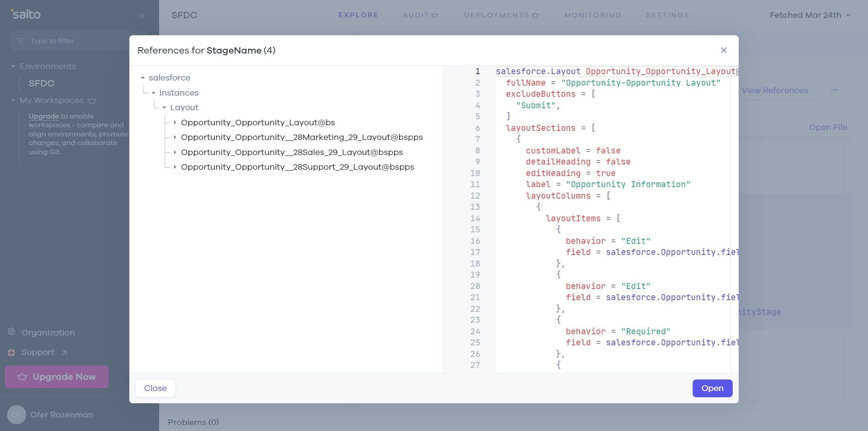Collapse the salesforce tree node
Image resolution: width=868 pixels, height=431 pixels.
(143, 78)
